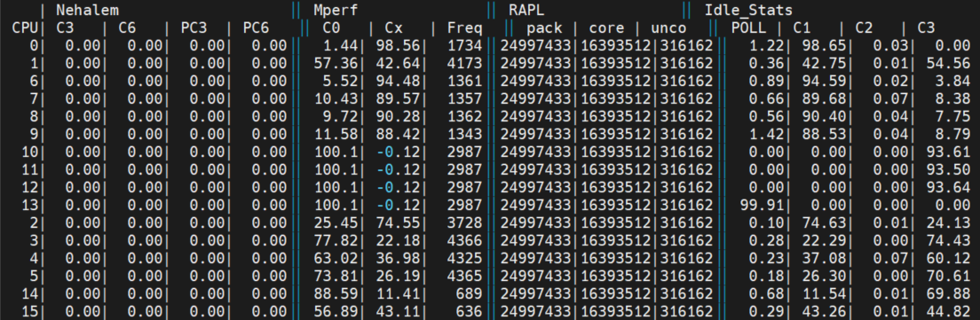
Task: Click the PC3 column header
Action: click(x=194, y=28)
